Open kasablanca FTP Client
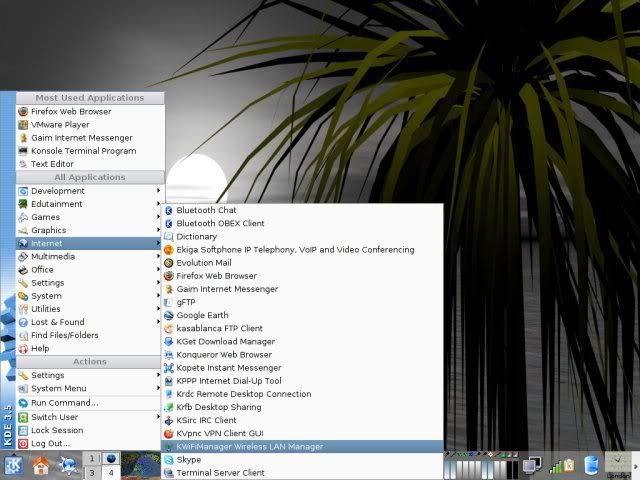The width and height of the screenshot is (640, 480). 302,328
